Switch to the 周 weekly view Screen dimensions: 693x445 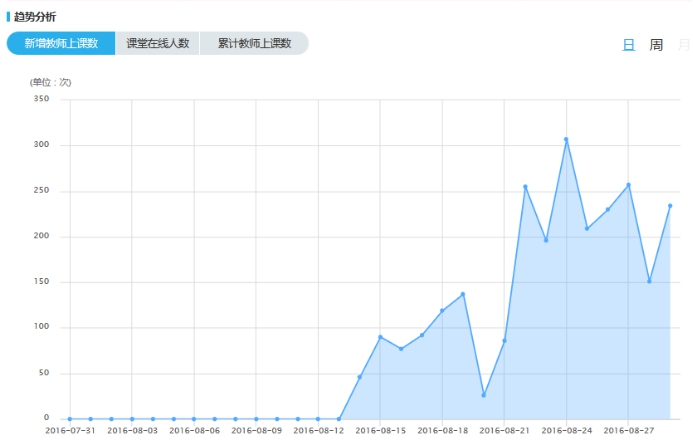pos(656,45)
